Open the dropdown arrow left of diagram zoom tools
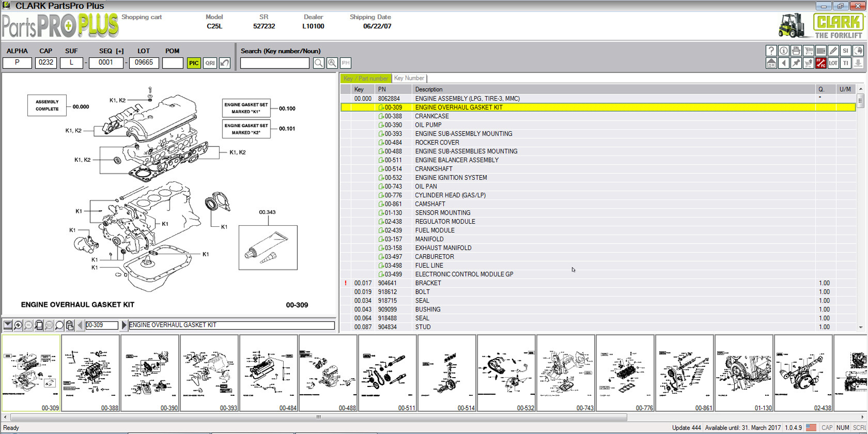The width and height of the screenshot is (868, 434). tap(8, 325)
